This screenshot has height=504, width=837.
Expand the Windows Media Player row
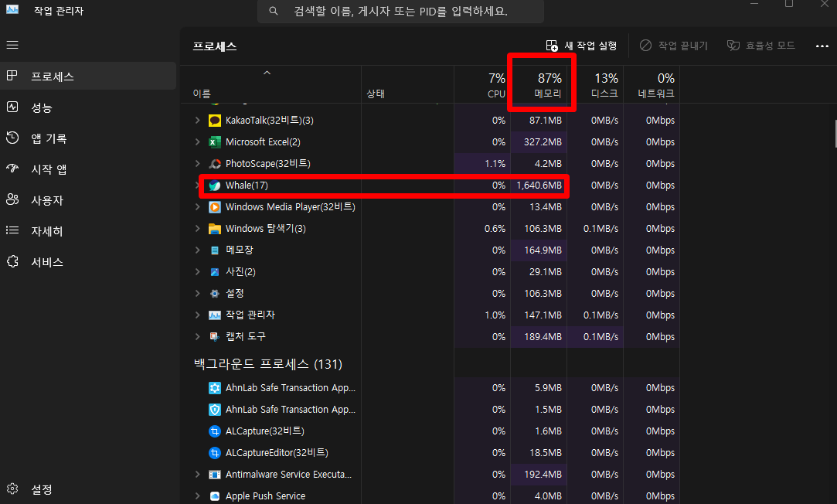(198, 207)
